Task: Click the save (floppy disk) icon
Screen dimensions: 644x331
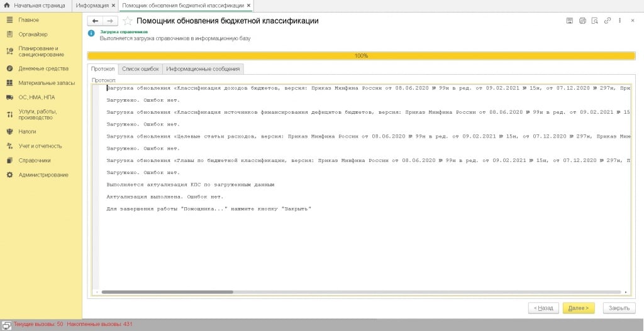Action: click(x=570, y=21)
